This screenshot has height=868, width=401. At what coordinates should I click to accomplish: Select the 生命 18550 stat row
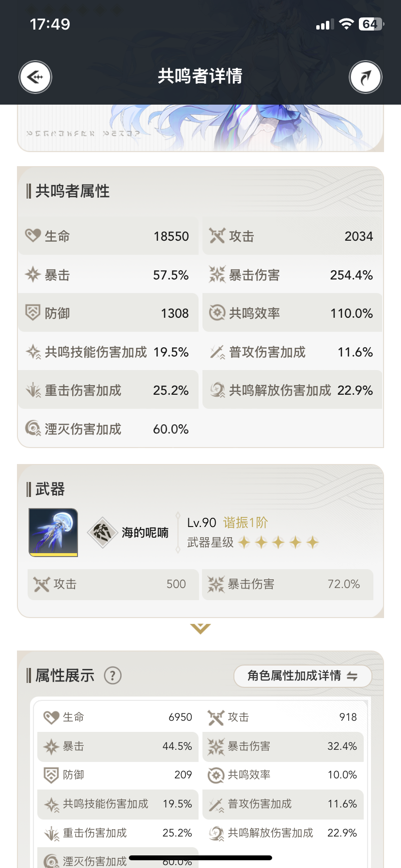(108, 236)
